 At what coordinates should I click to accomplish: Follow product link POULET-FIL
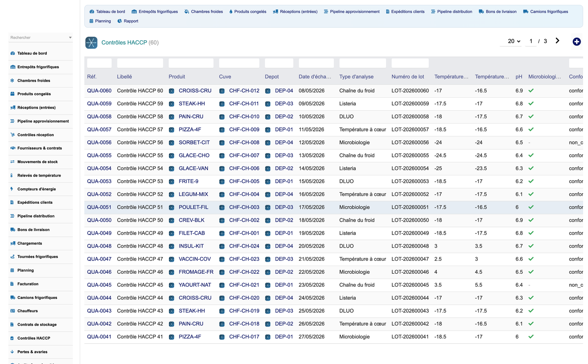pos(194,207)
